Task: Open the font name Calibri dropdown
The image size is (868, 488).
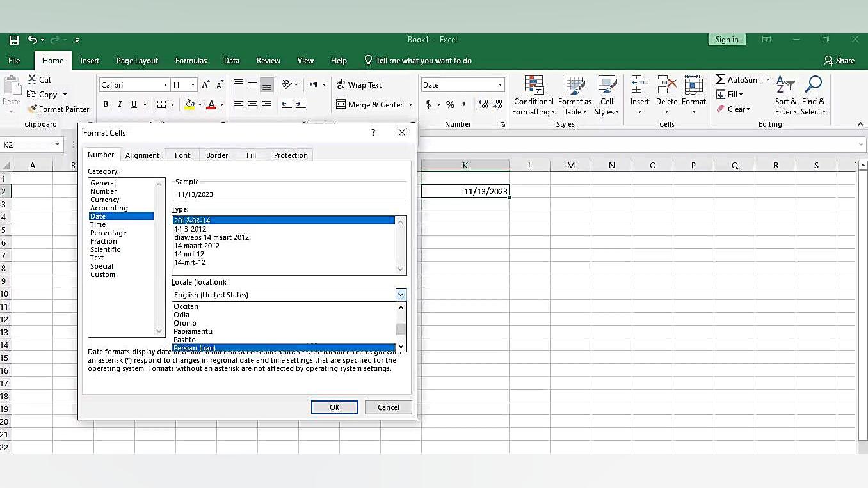Action: click(165, 84)
